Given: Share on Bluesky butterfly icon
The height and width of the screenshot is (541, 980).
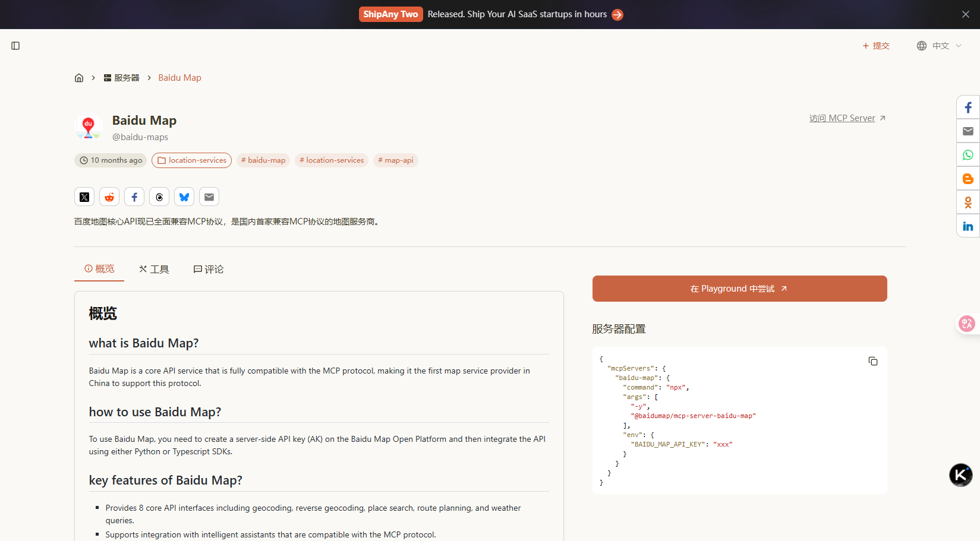Looking at the screenshot, I should pyautogui.click(x=184, y=197).
